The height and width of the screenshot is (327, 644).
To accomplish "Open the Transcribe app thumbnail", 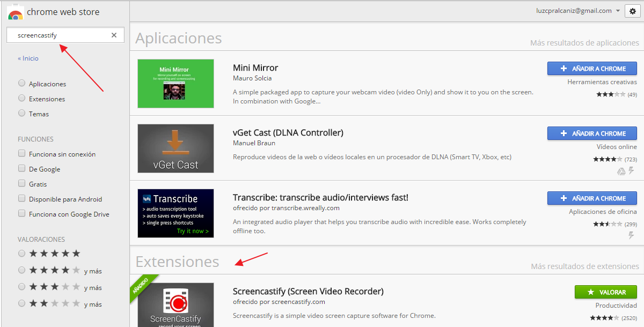I will coord(175,213).
